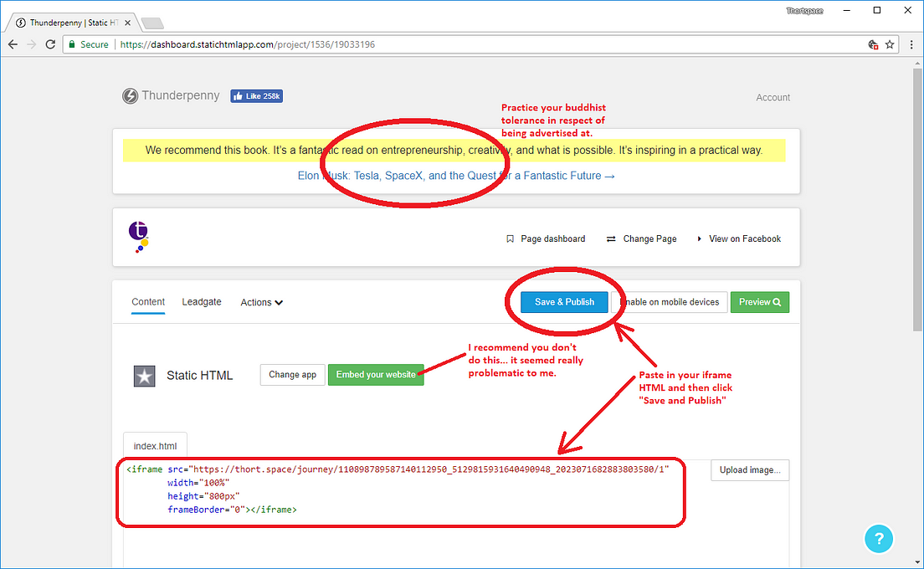Click the scrollbar down arrow
The width and height of the screenshot is (924, 569).
(x=917, y=562)
